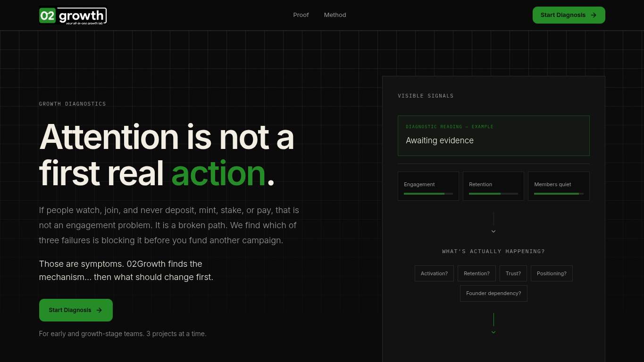Image resolution: width=644 pixels, height=362 pixels.
Task: Click the Founder dependency? chip
Action: (x=493, y=293)
